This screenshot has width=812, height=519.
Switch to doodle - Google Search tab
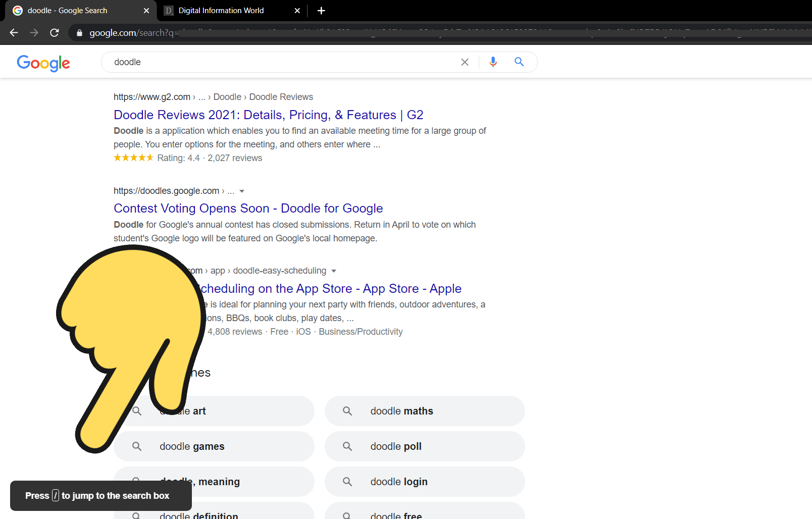point(81,11)
